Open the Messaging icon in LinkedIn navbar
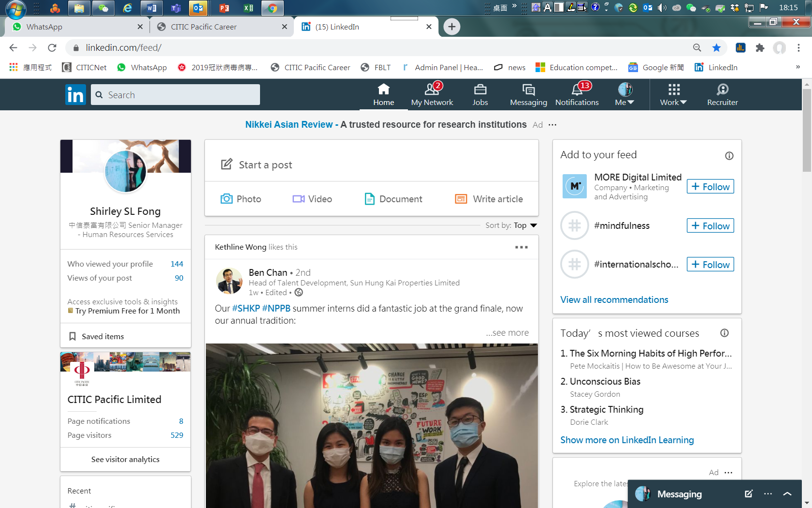 click(528, 90)
